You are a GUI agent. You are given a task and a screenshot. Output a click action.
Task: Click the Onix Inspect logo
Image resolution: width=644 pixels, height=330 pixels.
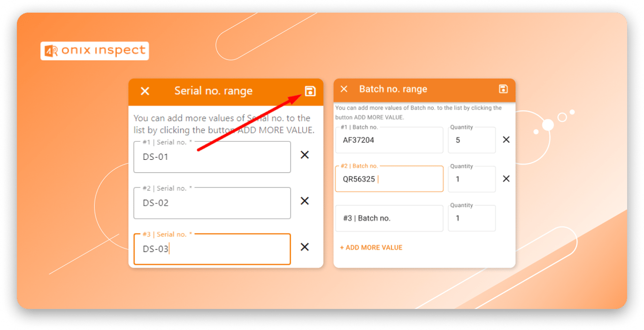coord(95,51)
